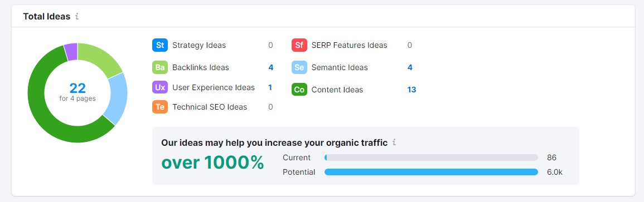
Task: Click the Total Ideas heading
Action: [x=47, y=16]
